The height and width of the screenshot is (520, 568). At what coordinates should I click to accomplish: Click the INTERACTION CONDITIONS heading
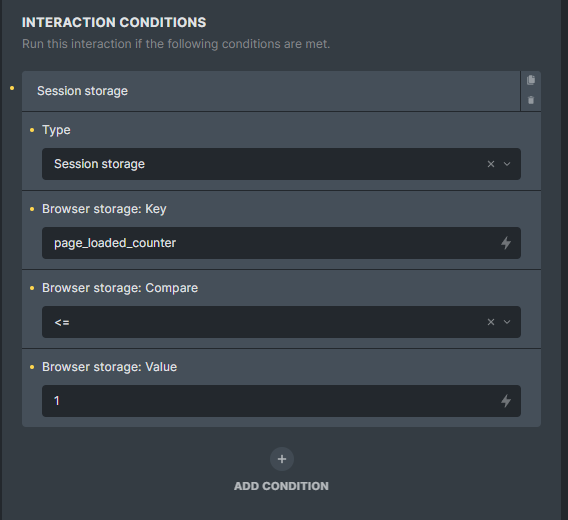(114, 22)
